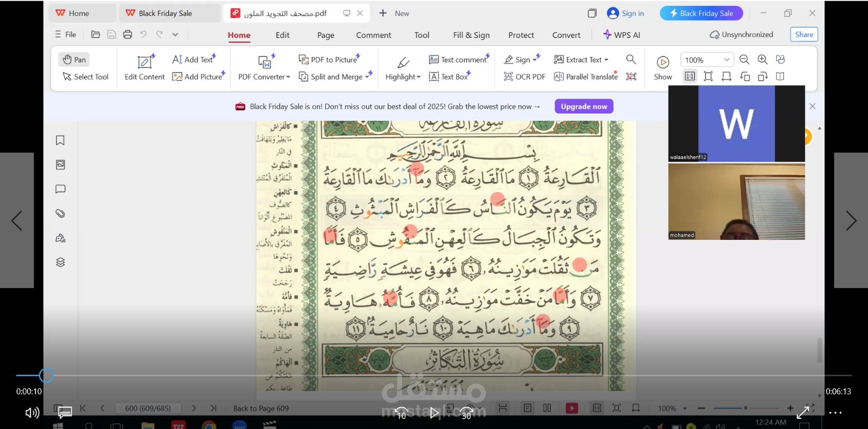Go to the previous page arrow in status bar
The width and height of the screenshot is (868, 429).
click(102, 408)
